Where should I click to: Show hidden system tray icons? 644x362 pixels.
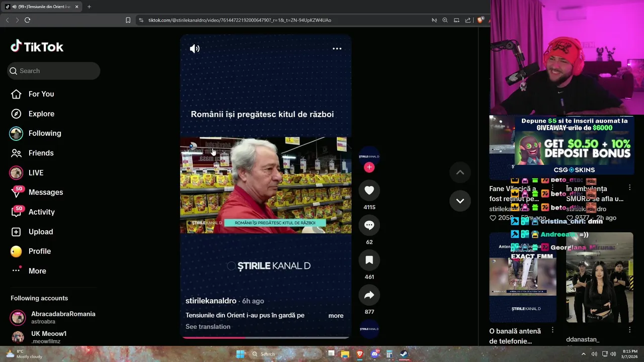tap(584, 354)
